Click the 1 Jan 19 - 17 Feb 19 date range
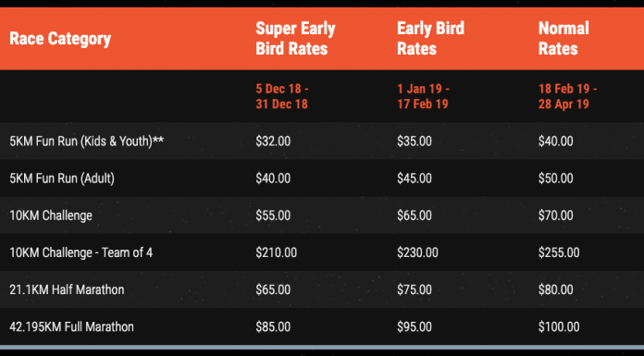This screenshot has height=356, width=644. (x=423, y=96)
